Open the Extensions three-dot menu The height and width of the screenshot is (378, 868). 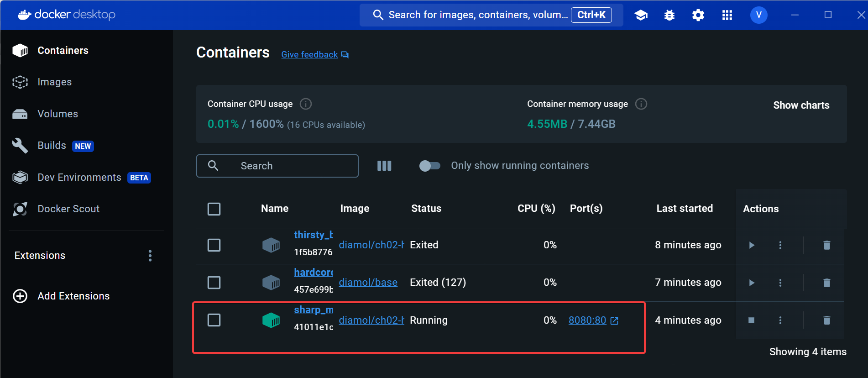pos(150,256)
